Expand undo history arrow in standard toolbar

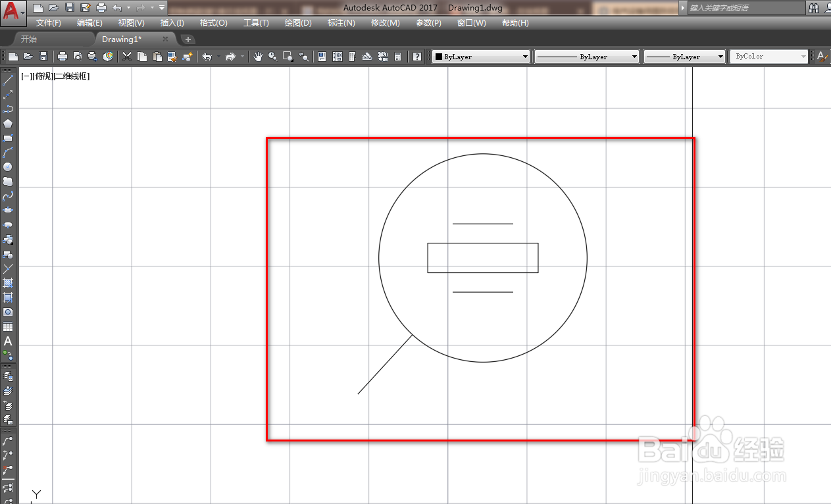[218, 57]
